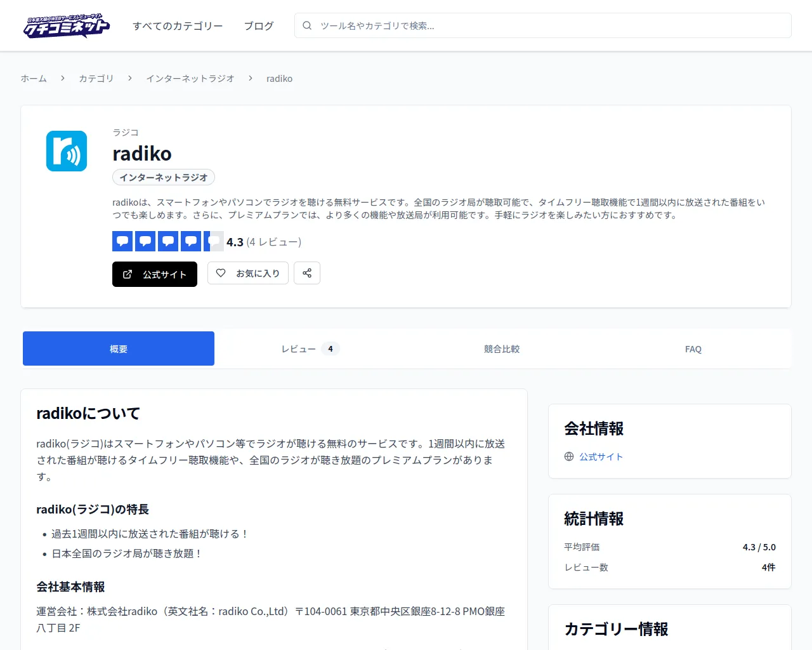
Task: Focus the tool search input field
Action: (x=543, y=25)
